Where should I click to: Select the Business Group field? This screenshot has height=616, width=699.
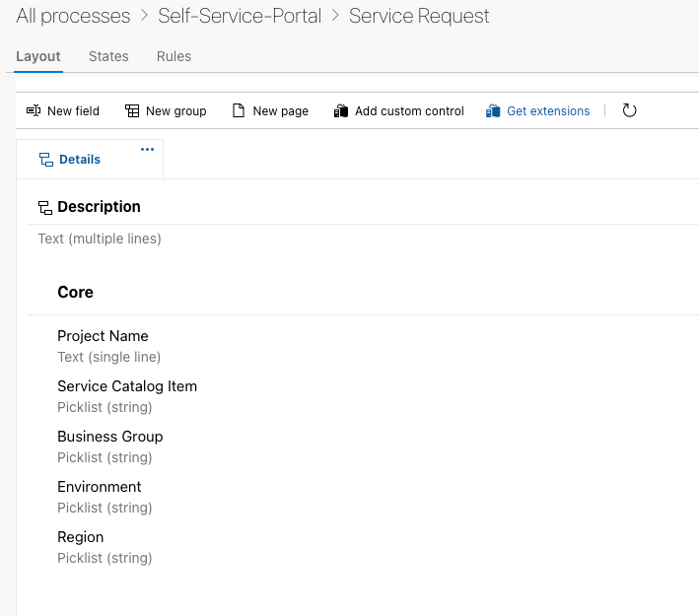pos(110,437)
